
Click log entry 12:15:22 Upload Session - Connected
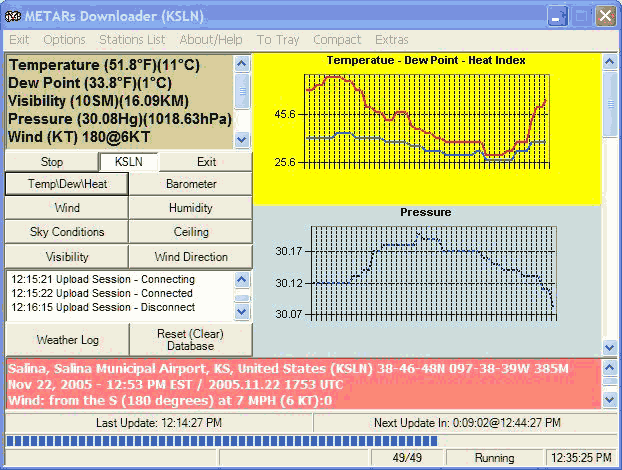(102, 293)
